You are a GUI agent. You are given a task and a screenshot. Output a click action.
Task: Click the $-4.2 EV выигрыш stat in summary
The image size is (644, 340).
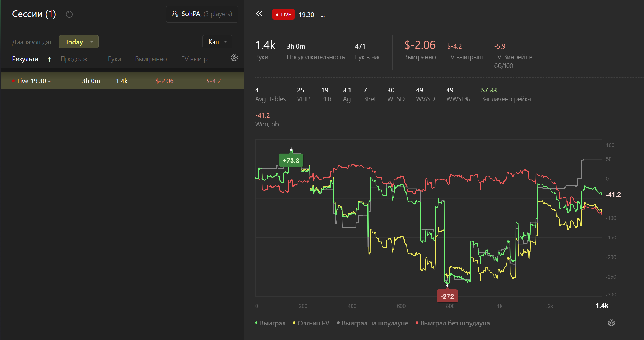465,51
